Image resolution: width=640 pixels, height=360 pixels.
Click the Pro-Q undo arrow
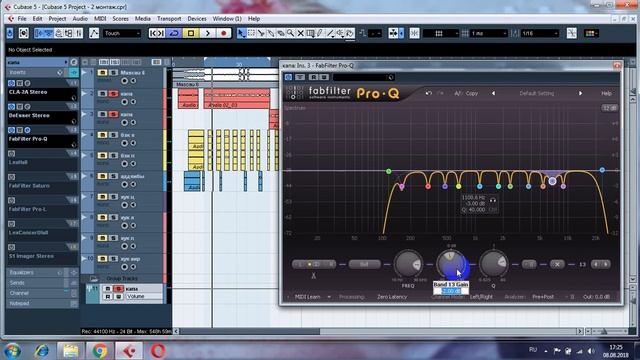(x=429, y=93)
